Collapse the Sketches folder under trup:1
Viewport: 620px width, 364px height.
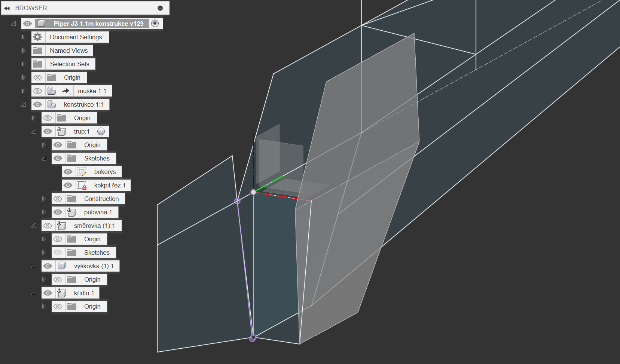[44, 158]
